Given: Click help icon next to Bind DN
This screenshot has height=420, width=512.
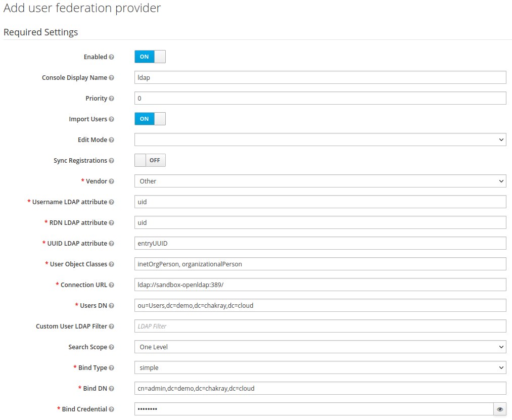Looking at the screenshot, I should (x=111, y=389).
